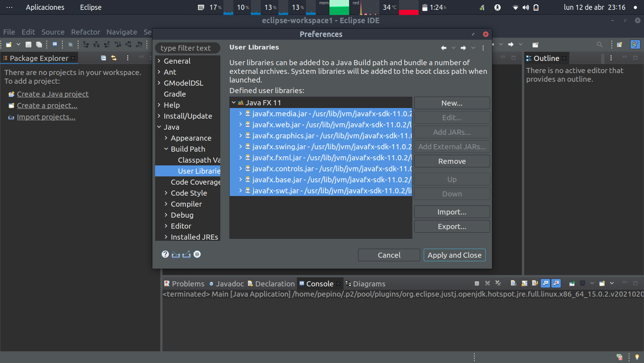
Task: Switch to the Diagrams tab
Action: coord(365,284)
